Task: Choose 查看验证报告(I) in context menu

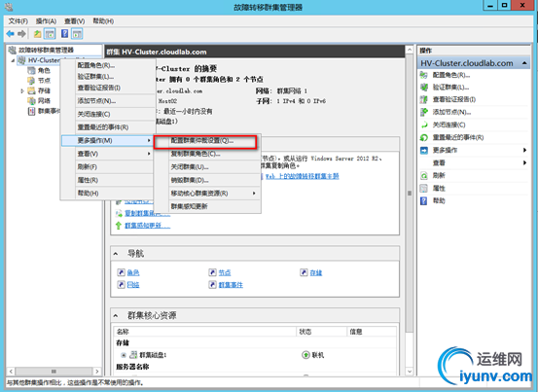Action: (107, 88)
